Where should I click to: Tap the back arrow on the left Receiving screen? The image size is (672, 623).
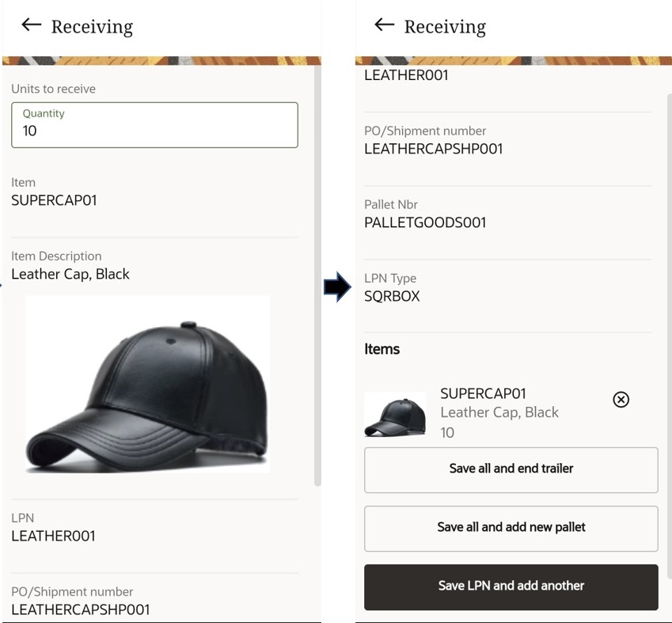pyautogui.click(x=30, y=25)
